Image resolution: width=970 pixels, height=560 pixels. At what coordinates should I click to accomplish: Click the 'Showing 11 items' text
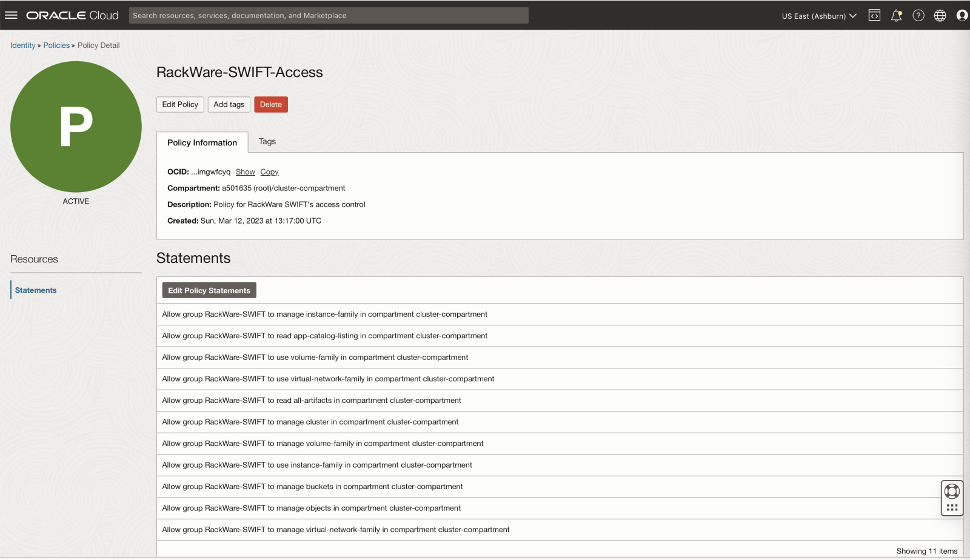click(927, 551)
